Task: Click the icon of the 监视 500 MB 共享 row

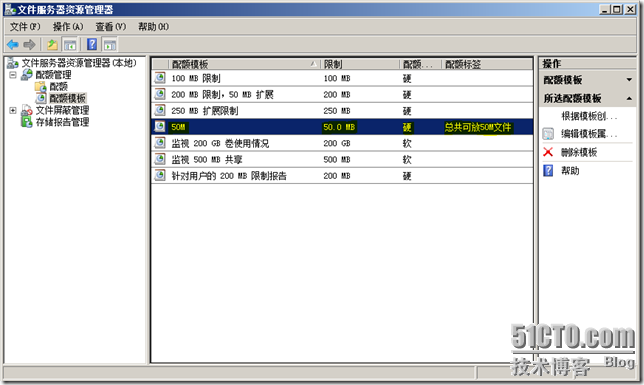Action: coord(159,159)
